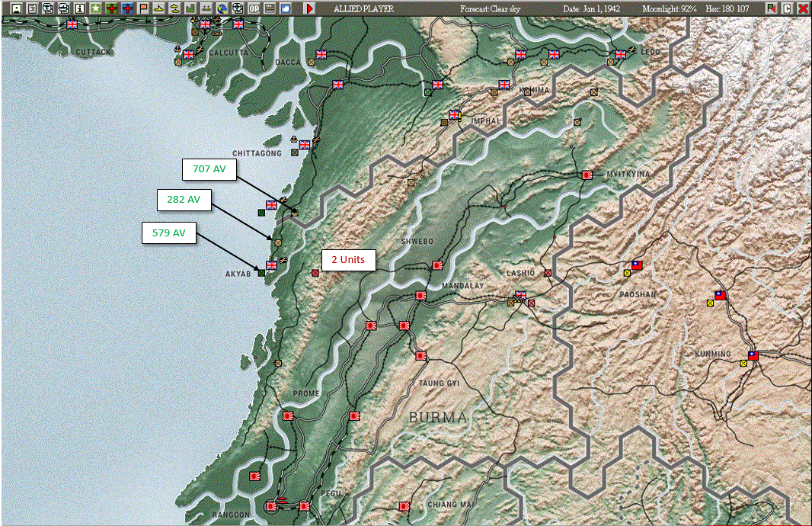Viewport: 812px width, 526px height.
Task: Click the info 'i' toolbar icon
Action: 79,8
